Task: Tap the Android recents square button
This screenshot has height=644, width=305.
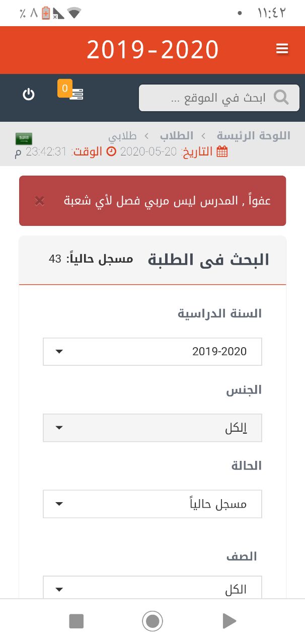Action: click(76, 621)
